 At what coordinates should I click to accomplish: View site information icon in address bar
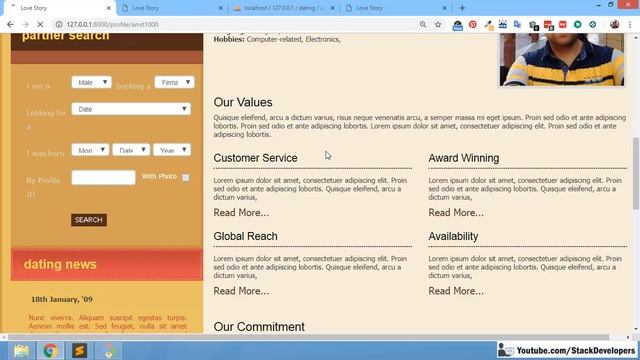(59, 24)
